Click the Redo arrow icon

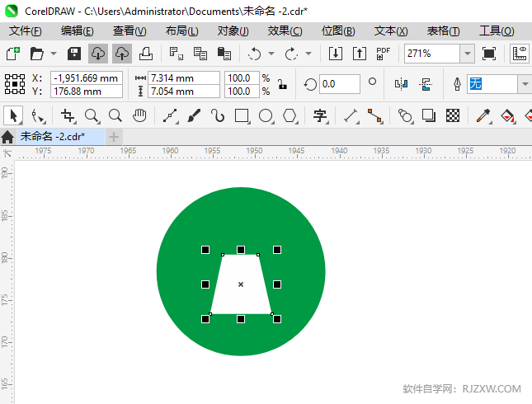point(291,54)
